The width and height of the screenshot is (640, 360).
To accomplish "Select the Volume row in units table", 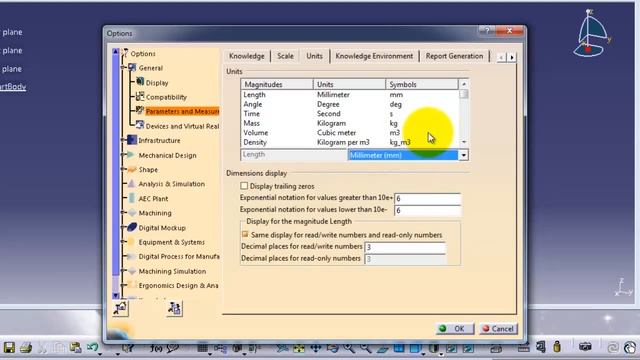I will tap(349, 133).
